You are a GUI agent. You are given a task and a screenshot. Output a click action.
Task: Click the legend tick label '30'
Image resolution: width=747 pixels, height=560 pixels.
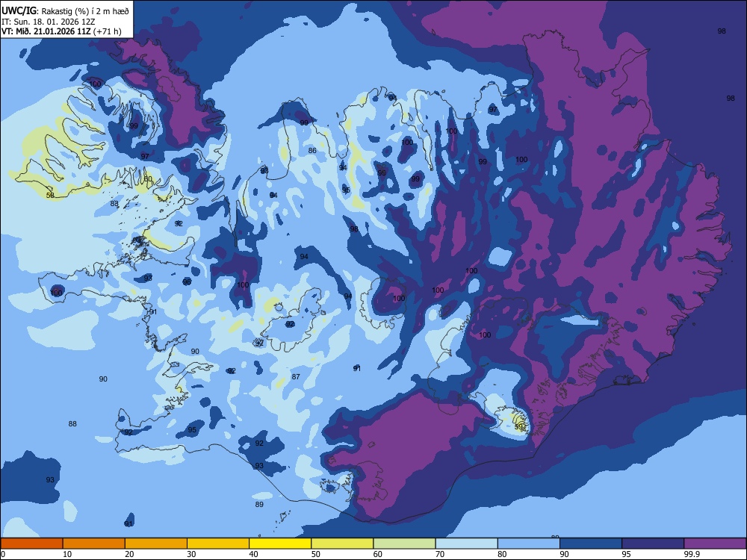coord(191,554)
